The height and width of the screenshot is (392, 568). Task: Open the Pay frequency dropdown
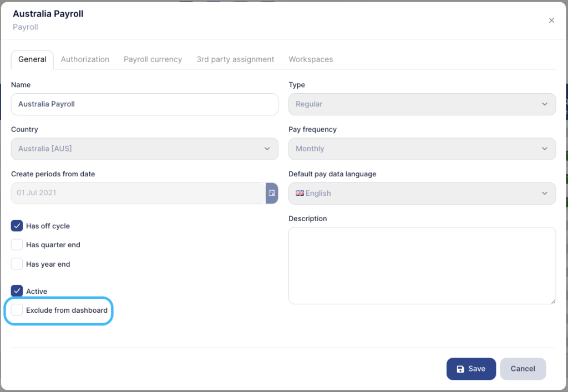coord(422,149)
